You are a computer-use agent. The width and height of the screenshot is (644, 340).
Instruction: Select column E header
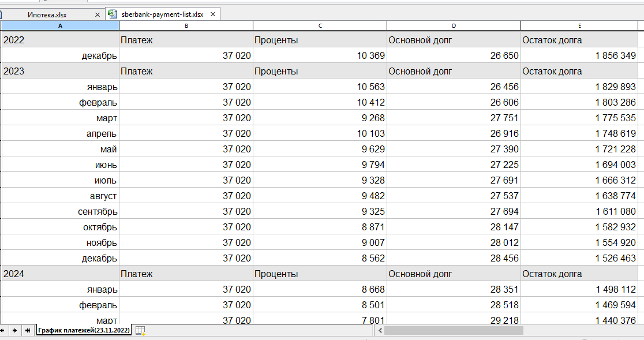[x=579, y=25]
